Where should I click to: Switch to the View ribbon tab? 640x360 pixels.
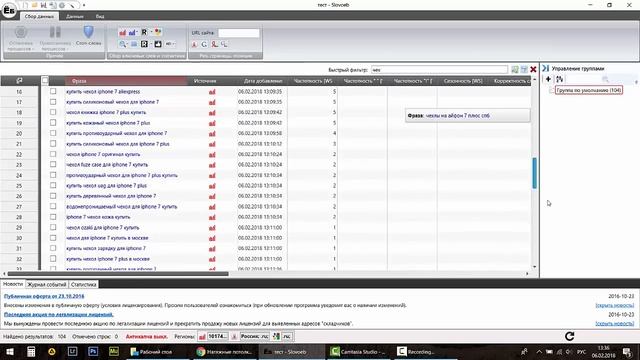tap(100, 16)
